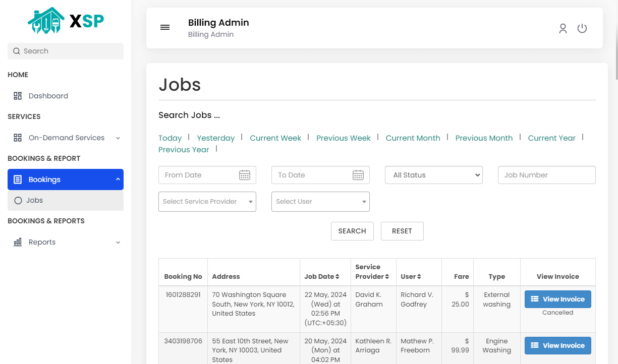The width and height of the screenshot is (618, 364).
Task: Click the Dashboard grid icon in sidebar
Action: [18, 95]
